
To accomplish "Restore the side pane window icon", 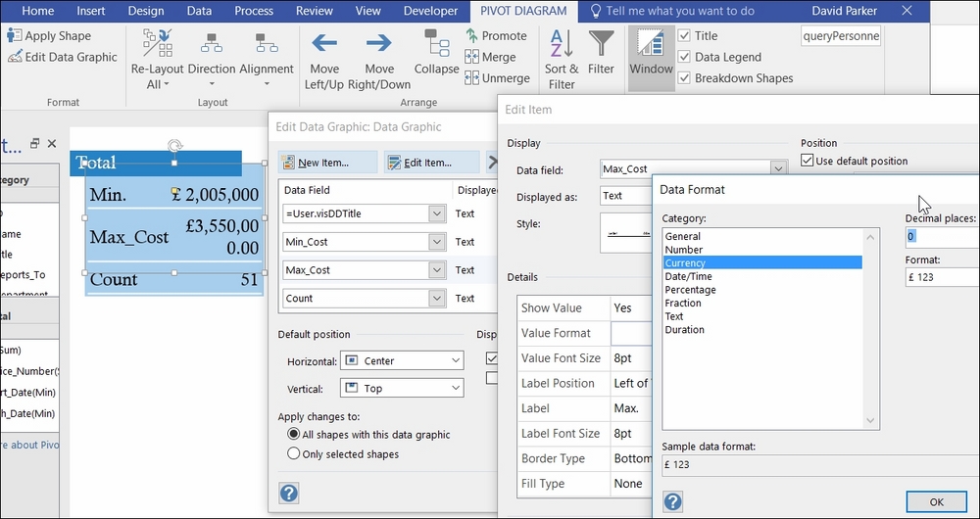I will click(x=35, y=143).
